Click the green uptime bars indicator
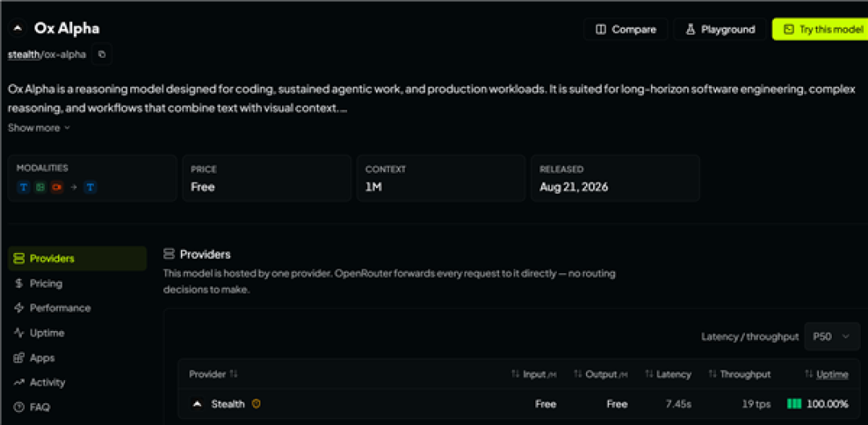The height and width of the screenshot is (425, 868). (x=794, y=404)
